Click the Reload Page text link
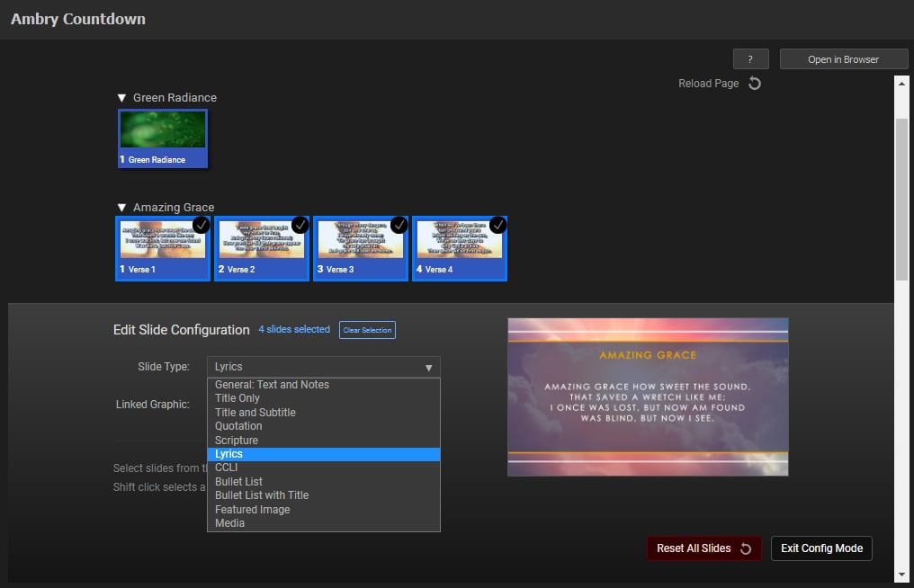914x588 pixels. tap(708, 84)
